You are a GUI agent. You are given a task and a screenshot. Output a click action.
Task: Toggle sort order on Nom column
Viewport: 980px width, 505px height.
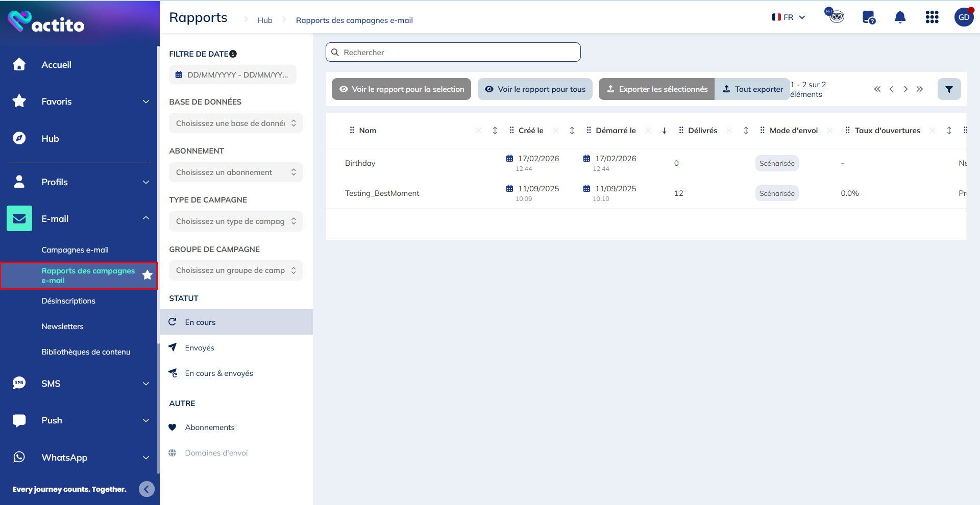click(495, 131)
